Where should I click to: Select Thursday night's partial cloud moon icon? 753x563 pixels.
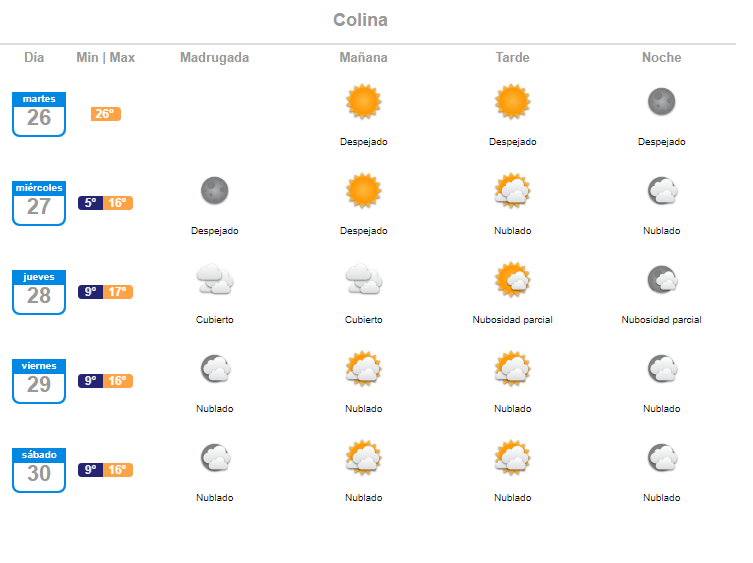(x=662, y=279)
